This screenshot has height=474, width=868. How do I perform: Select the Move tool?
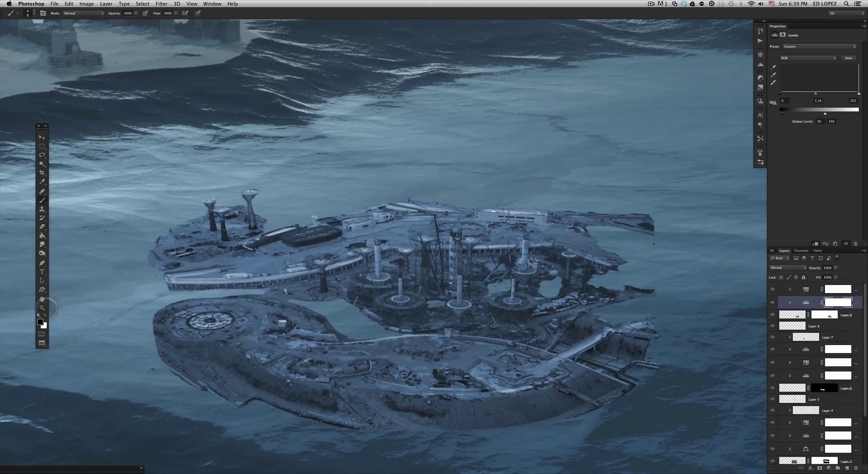tap(42, 137)
